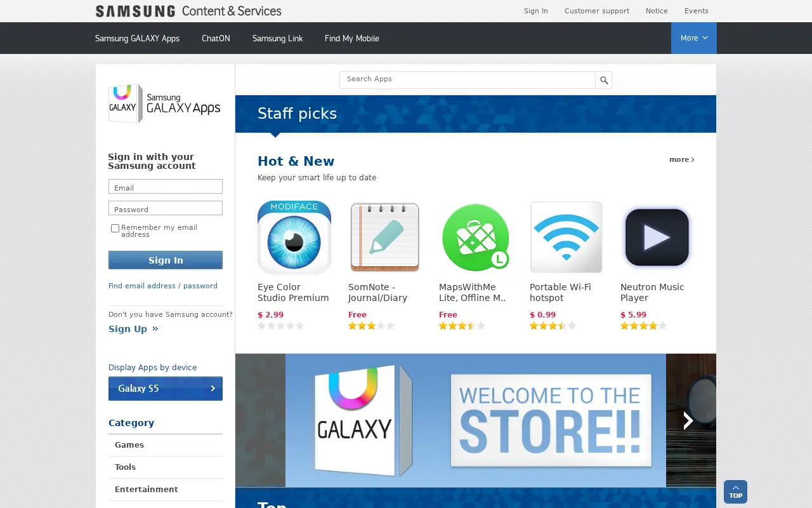
Task: Click the Email input field
Action: pyautogui.click(x=166, y=186)
